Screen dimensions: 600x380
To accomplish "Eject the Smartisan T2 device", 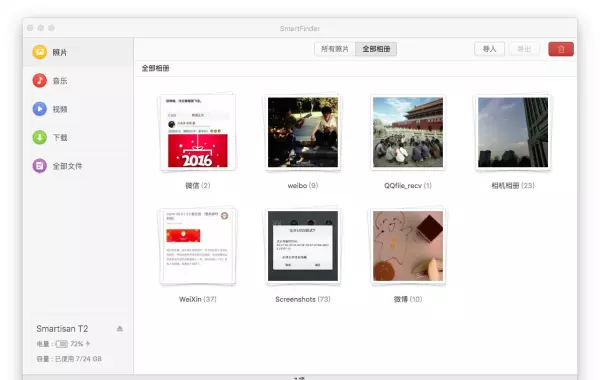I will click(120, 328).
